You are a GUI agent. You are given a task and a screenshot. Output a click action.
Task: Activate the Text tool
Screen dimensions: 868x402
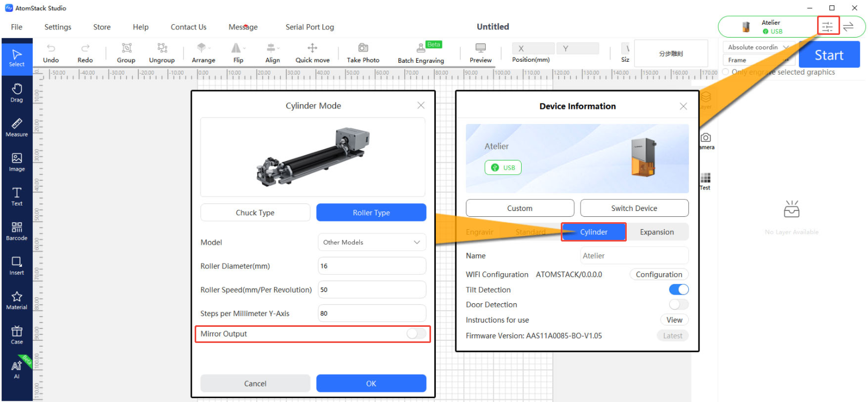(x=17, y=196)
